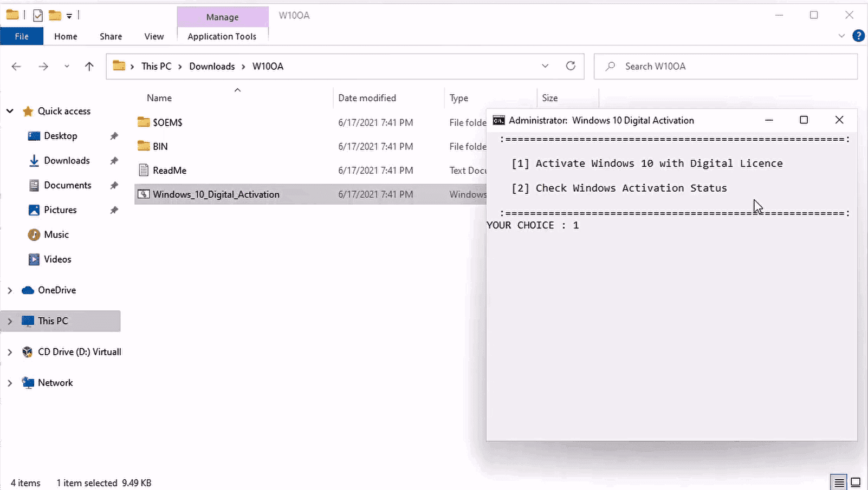Open Quick access in sidebar
Image resolution: width=868 pixels, height=490 pixels.
(x=64, y=111)
